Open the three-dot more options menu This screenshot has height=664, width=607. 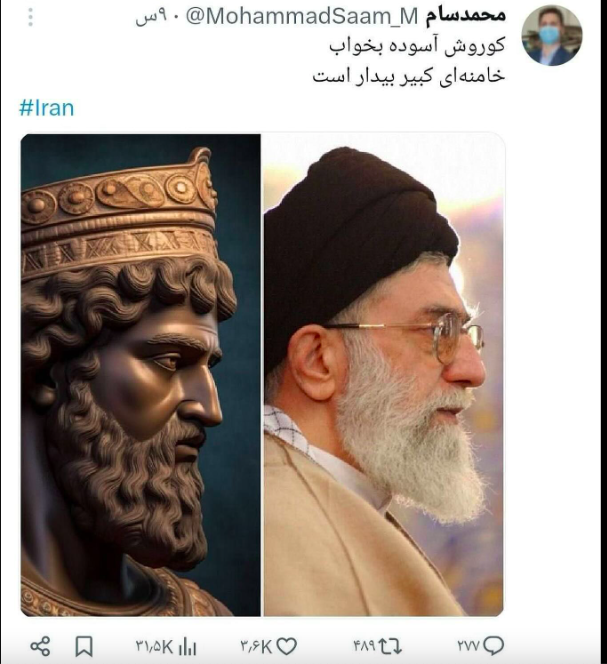click(x=30, y=17)
